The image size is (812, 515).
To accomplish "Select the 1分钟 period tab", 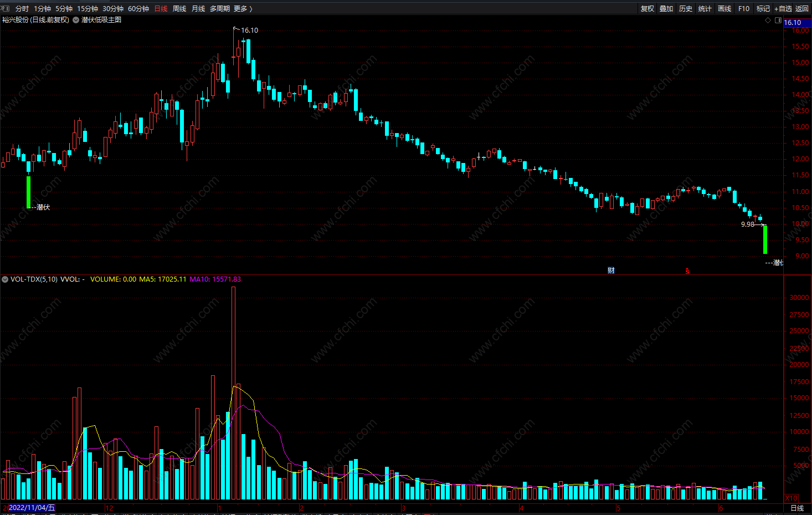I will pos(42,8).
